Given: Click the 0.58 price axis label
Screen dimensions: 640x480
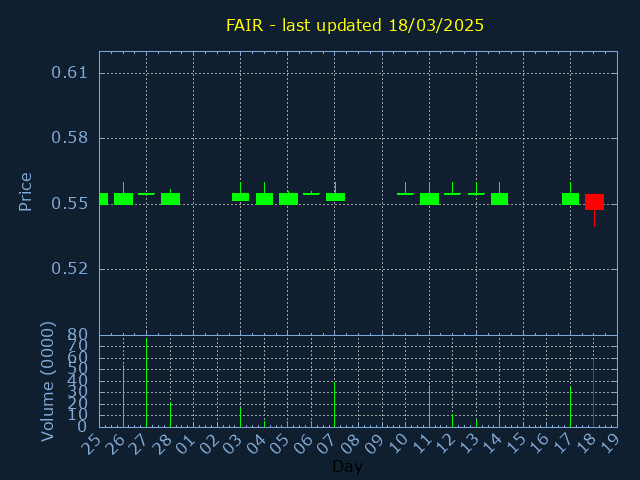Looking at the screenshot, I should (x=69, y=138).
